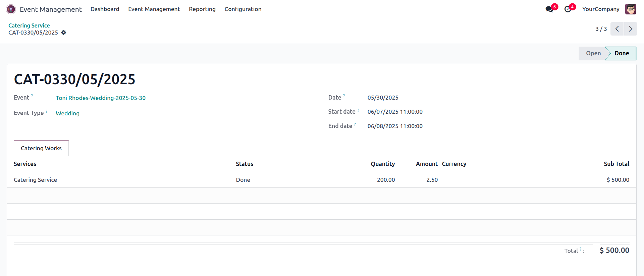Set status to Open stage

click(x=593, y=53)
